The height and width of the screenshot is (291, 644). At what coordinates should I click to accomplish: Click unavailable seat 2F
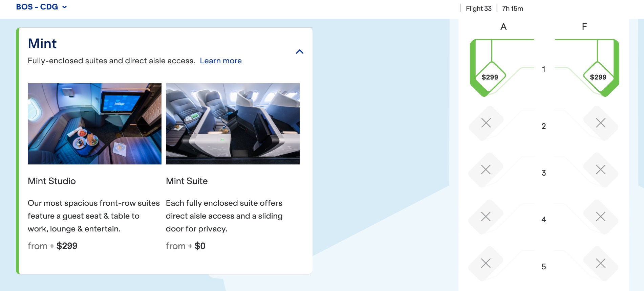pyautogui.click(x=601, y=123)
